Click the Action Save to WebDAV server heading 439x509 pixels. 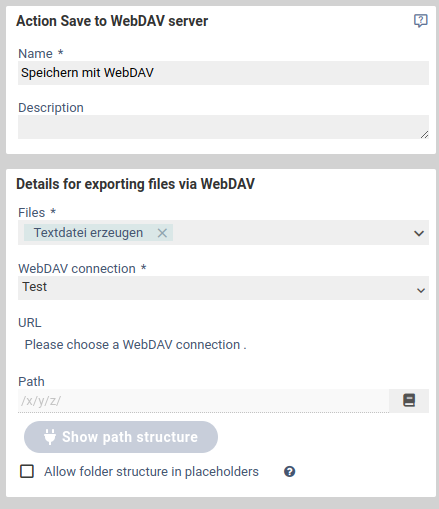coord(112,21)
